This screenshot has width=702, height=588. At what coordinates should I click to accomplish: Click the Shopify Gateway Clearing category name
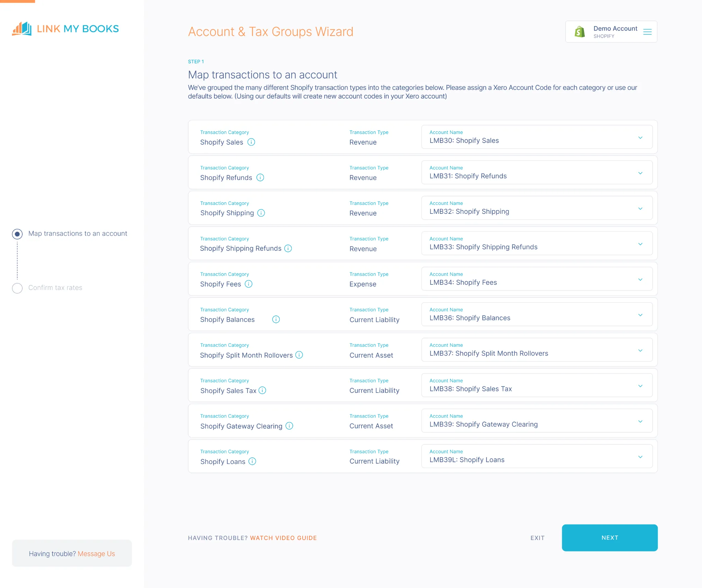tap(241, 426)
